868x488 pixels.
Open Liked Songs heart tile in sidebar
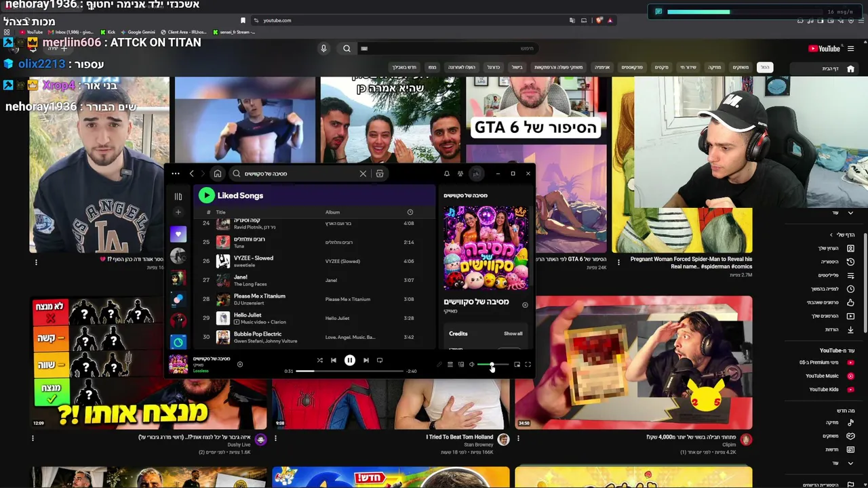click(178, 234)
